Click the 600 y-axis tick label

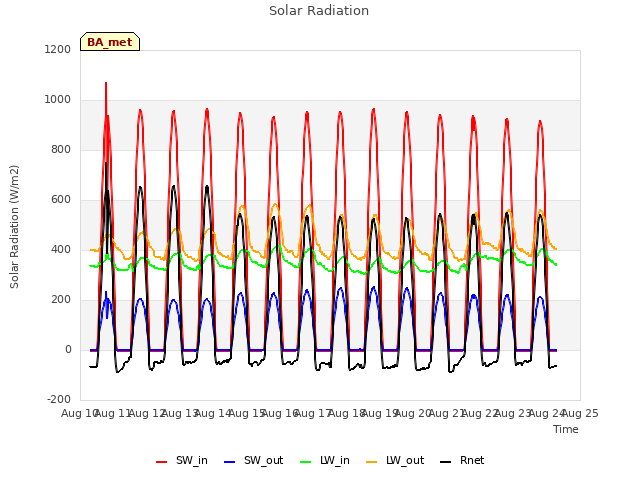61,200
